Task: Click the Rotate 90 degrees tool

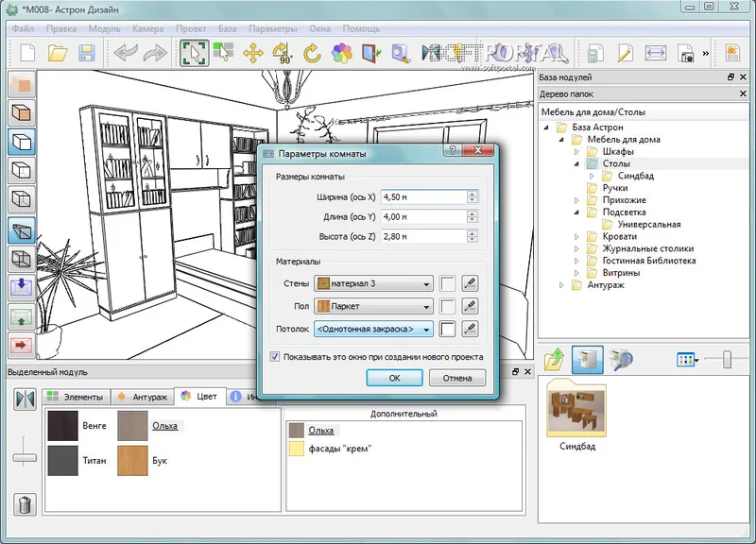Action: click(x=283, y=53)
